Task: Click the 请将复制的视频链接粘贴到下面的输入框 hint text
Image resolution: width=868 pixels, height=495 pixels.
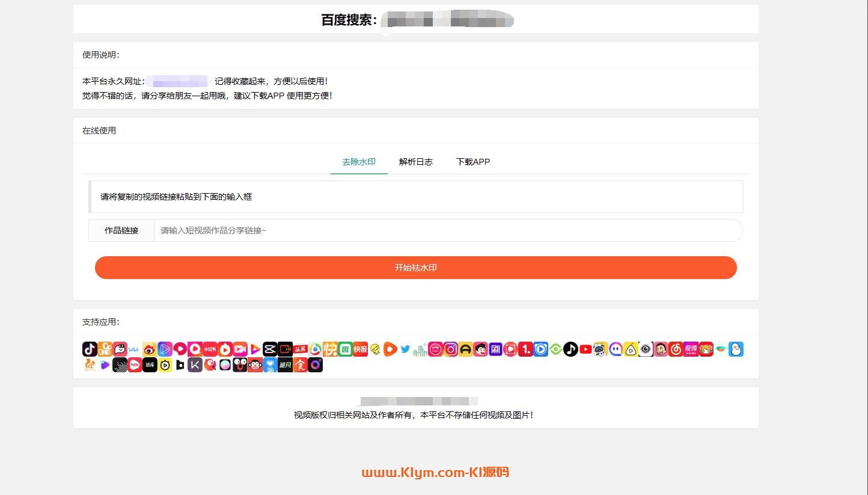Action: pyautogui.click(x=176, y=197)
